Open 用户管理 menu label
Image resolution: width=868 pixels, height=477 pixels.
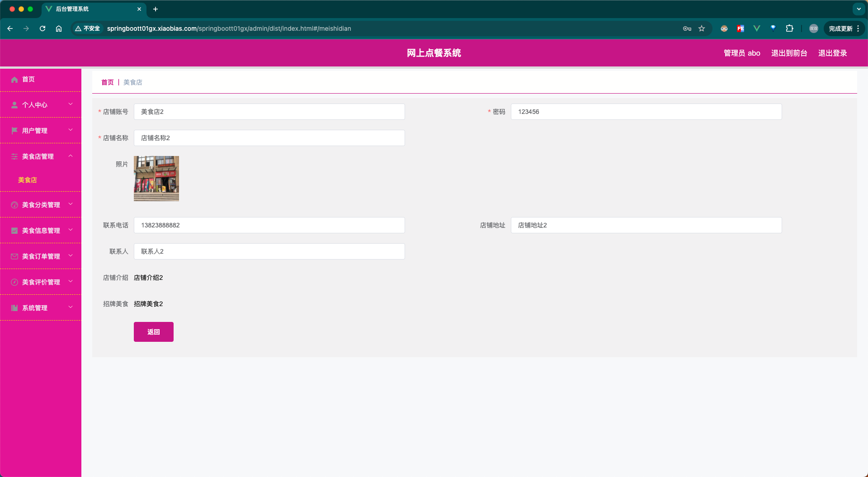[x=35, y=131]
